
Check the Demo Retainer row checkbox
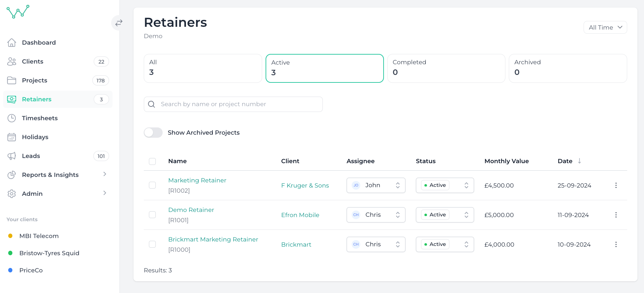pos(152,215)
